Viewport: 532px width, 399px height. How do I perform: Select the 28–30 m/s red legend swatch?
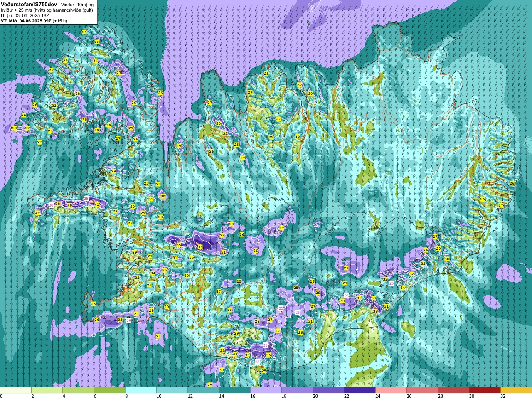[454, 390]
